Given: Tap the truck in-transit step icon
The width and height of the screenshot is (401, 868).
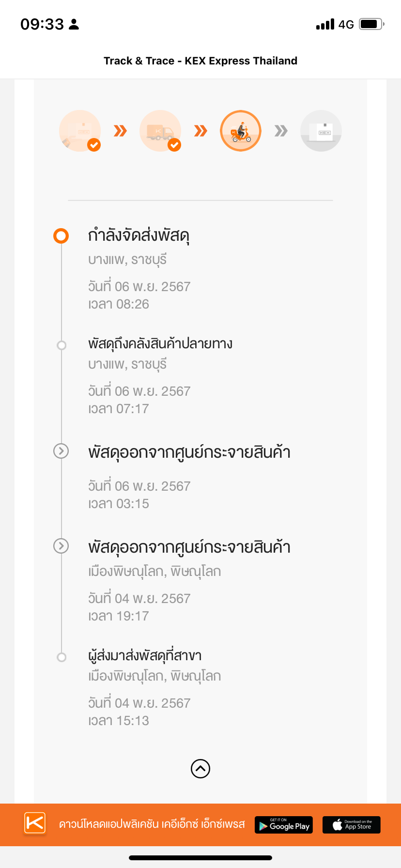Looking at the screenshot, I should 160,131.
